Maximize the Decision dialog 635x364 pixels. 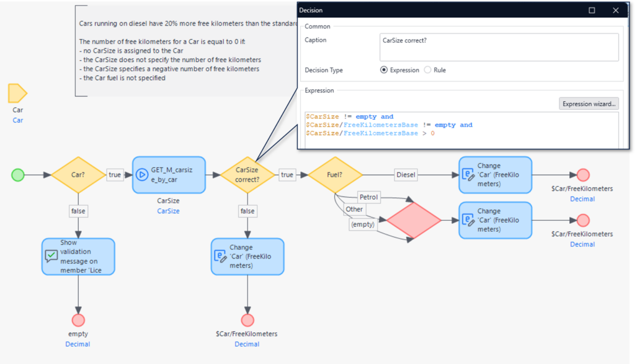click(x=592, y=10)
